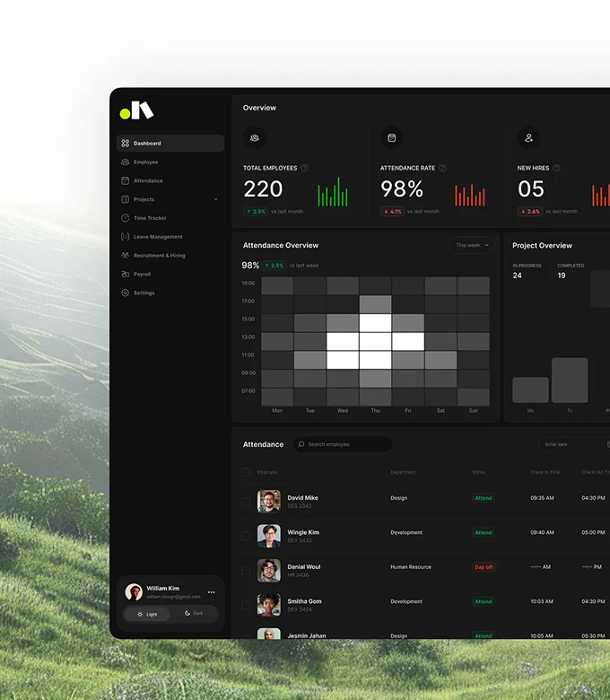Click the Payroll icon in sidebar
This screenshot has width=610, height=700.
[125, 275]
